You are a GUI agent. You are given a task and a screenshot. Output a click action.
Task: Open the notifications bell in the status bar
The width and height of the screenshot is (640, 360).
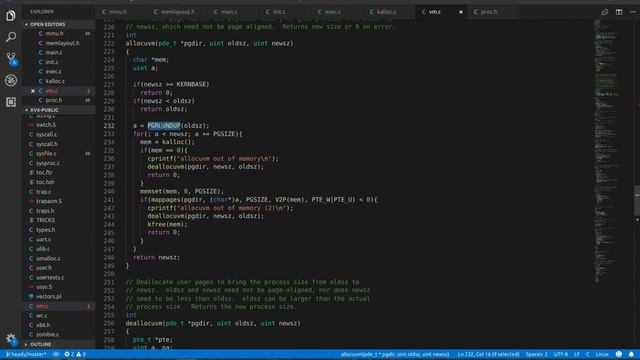point(631,354)
